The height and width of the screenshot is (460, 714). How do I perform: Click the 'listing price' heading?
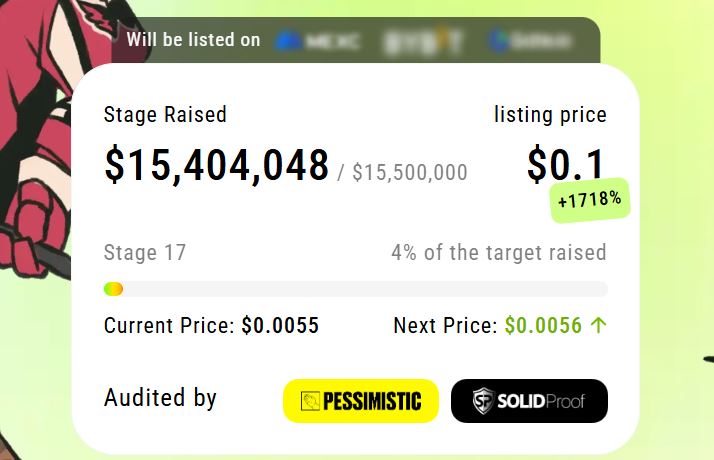tap(550, 115)
